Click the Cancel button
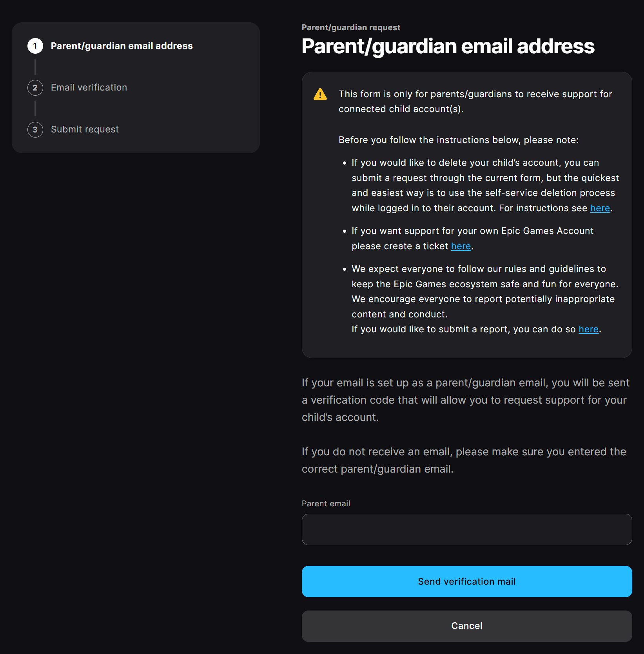The height and width of the screenshot is (654, 644). pos(467,626)
